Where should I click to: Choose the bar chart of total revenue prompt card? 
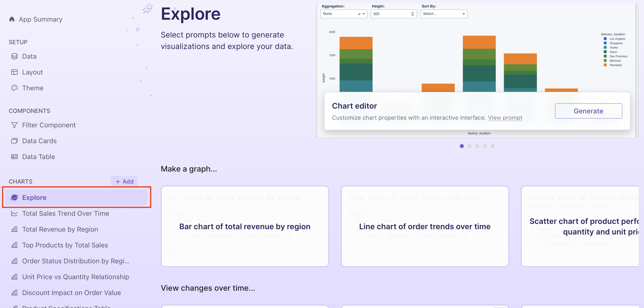pyautogui.click(x=245, y=226)
